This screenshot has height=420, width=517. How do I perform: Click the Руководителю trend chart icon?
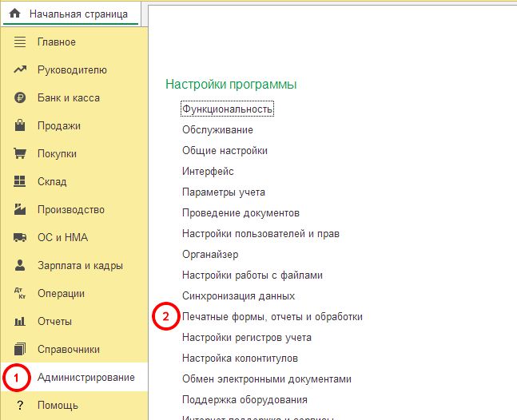coord(20,69)
